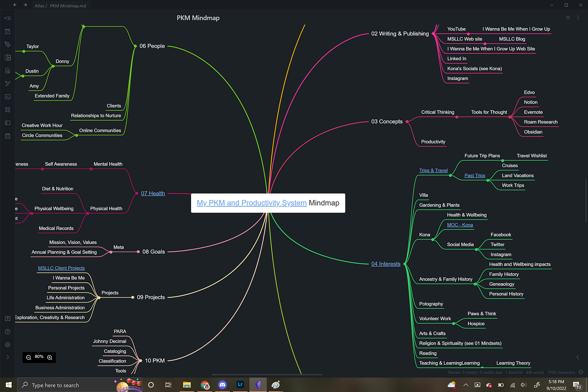Screen dimensions: 588x392
Task: Click the sync checkmark status icon
Action: 581,372
